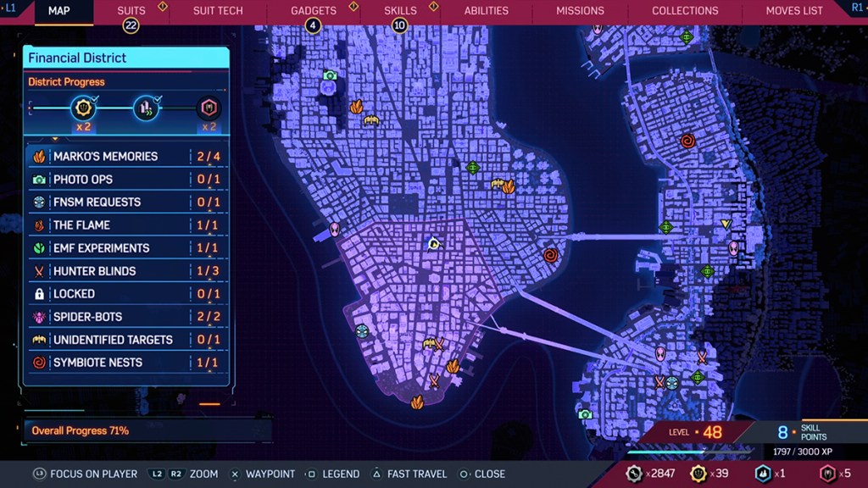This screenshot has height=488, width=868.
Task: Click the Symbiote Nests spiral icon in list
Action: click(x=39, y=363)
